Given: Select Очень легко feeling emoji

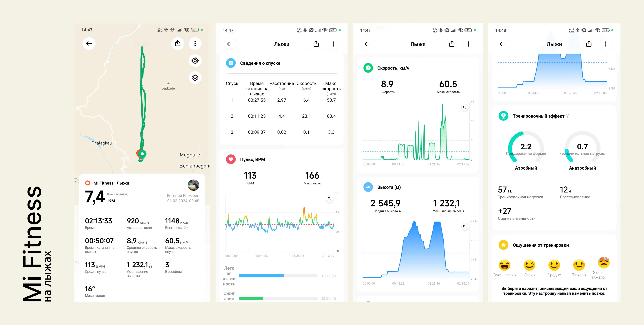Looking at the screenshot, I should click(x=504, y=265).
